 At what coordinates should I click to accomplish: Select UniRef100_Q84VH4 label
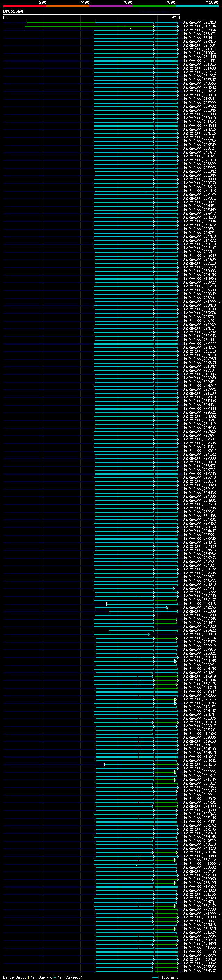click(x=199, y=588)
